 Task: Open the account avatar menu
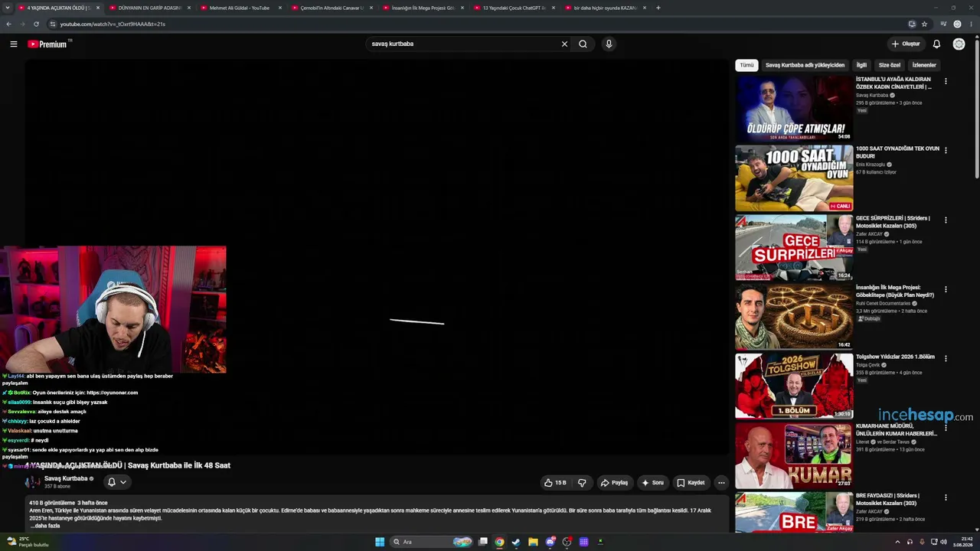coord(959,44)
